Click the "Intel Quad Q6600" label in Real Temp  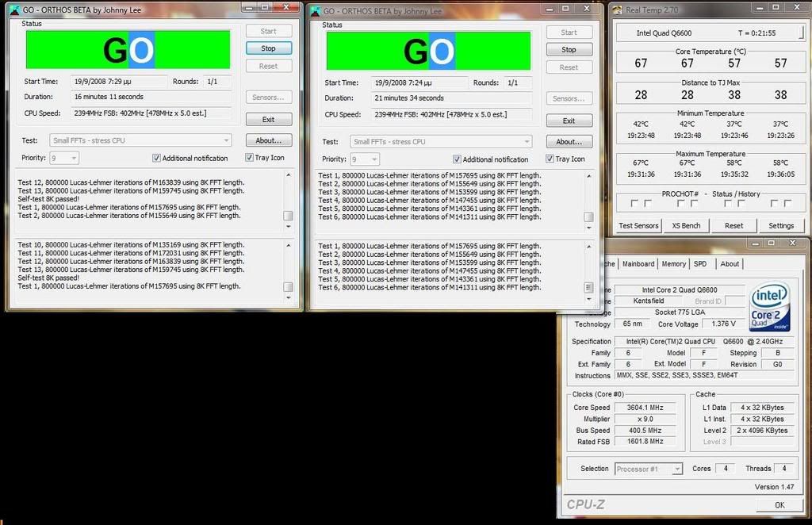pyautogui.click(x=664, y=33)
